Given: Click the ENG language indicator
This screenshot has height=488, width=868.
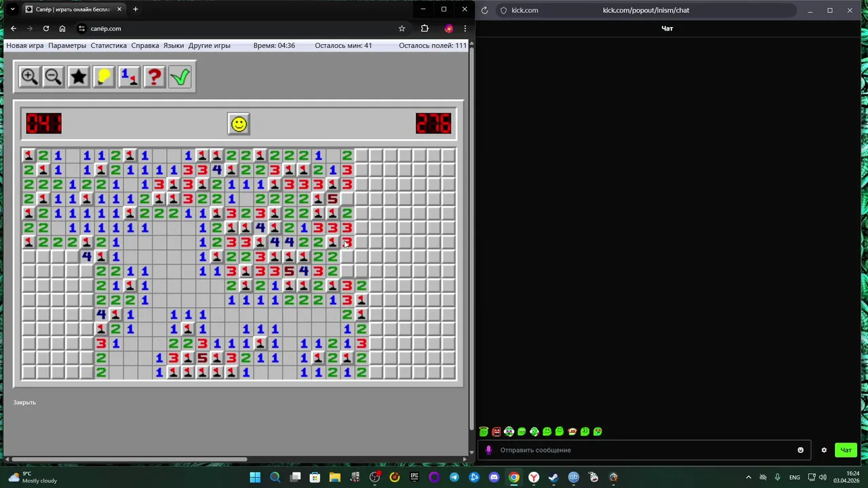Looking at the screenshot, I should (x=795, y=477).
